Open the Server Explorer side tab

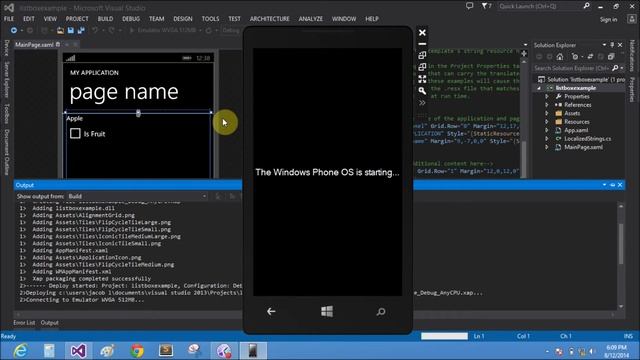tap(7, 80)
